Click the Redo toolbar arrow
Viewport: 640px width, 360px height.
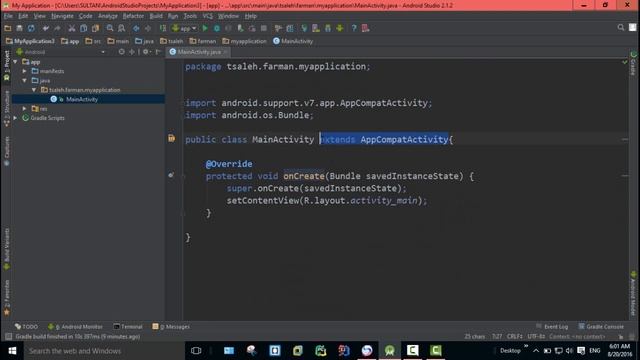click(x=57, y=28)
